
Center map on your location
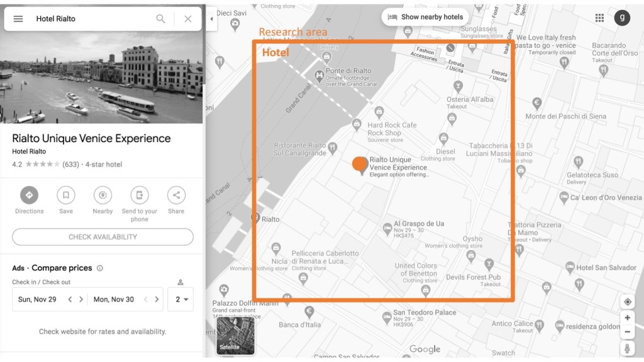click(627, 302)
